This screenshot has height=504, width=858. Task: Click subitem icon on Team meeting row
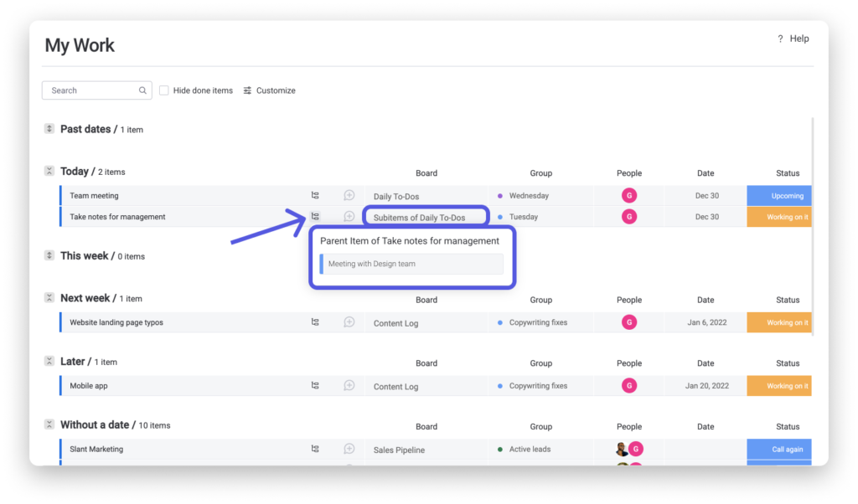315,196
